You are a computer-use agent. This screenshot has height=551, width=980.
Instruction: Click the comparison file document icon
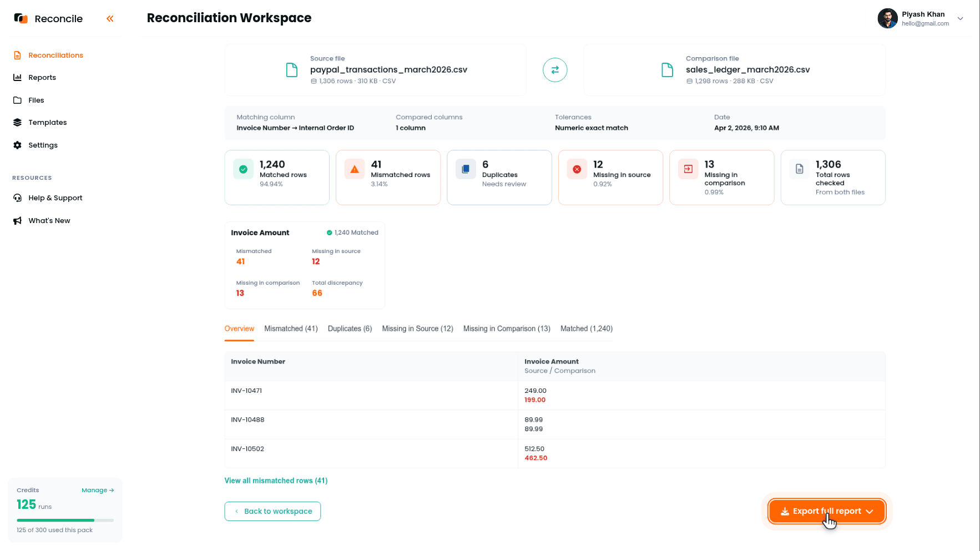pos(667,70)
